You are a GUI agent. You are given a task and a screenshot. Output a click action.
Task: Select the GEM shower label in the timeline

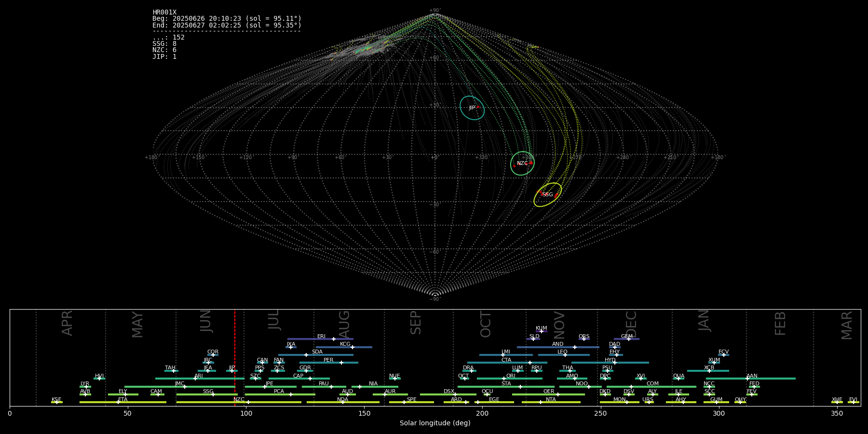(627, 337)
